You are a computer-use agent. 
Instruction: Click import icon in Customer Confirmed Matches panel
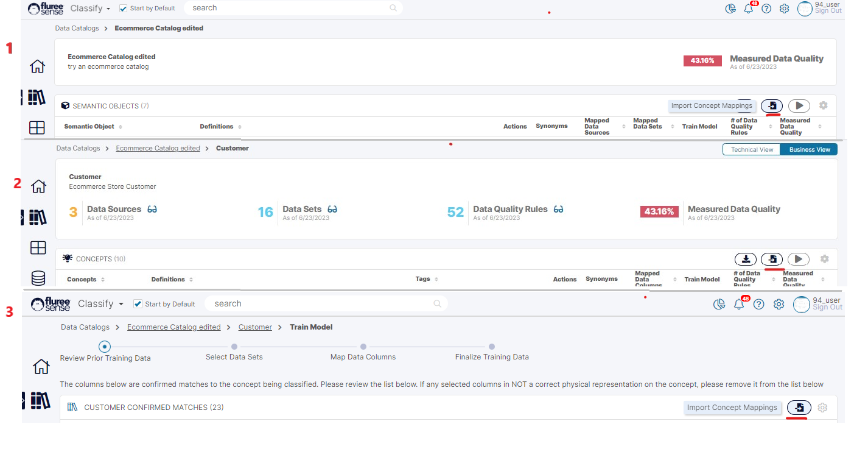799,408
